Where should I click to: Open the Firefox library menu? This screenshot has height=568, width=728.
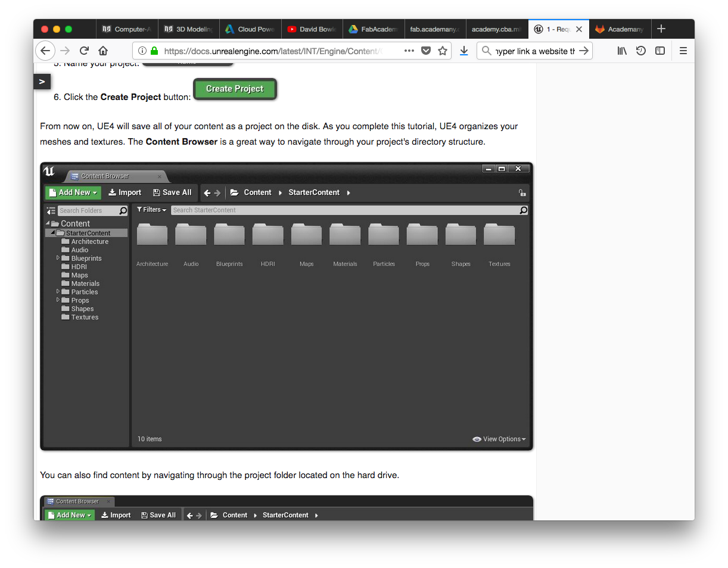pos(622,51)
